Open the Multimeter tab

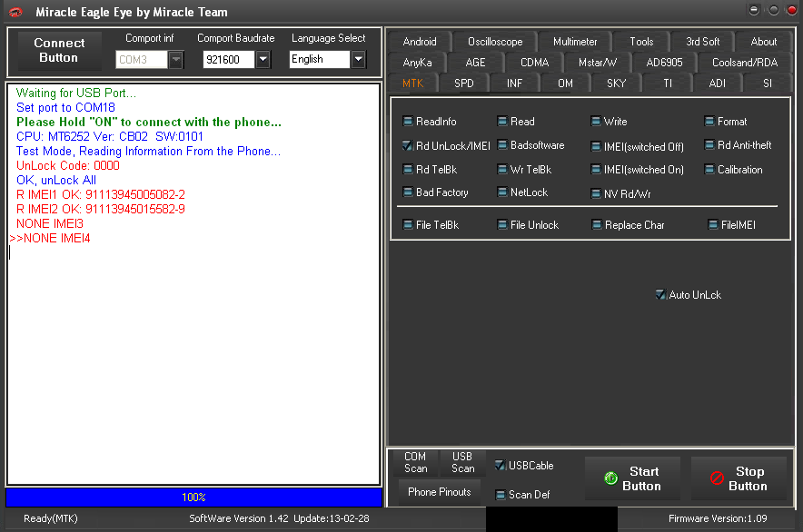point(575,42)
